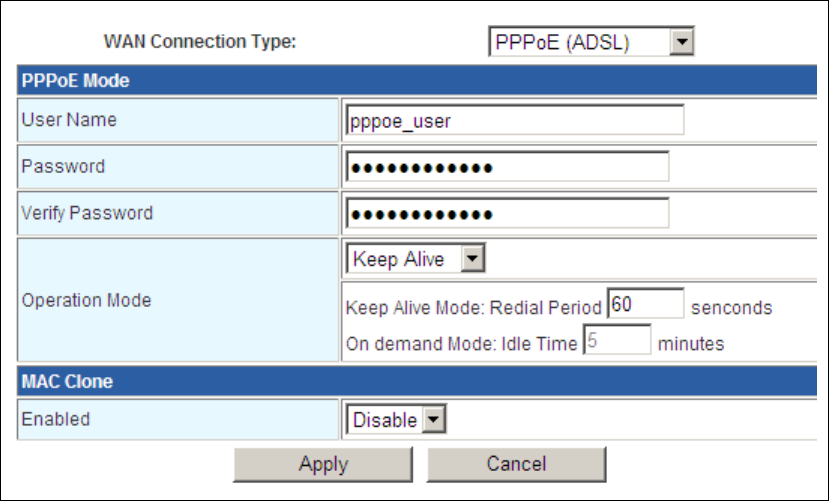Select the Redial Period seconds field
Image resolution: width=829 pixels, height=501 pixels.
(x=645, y=305)
